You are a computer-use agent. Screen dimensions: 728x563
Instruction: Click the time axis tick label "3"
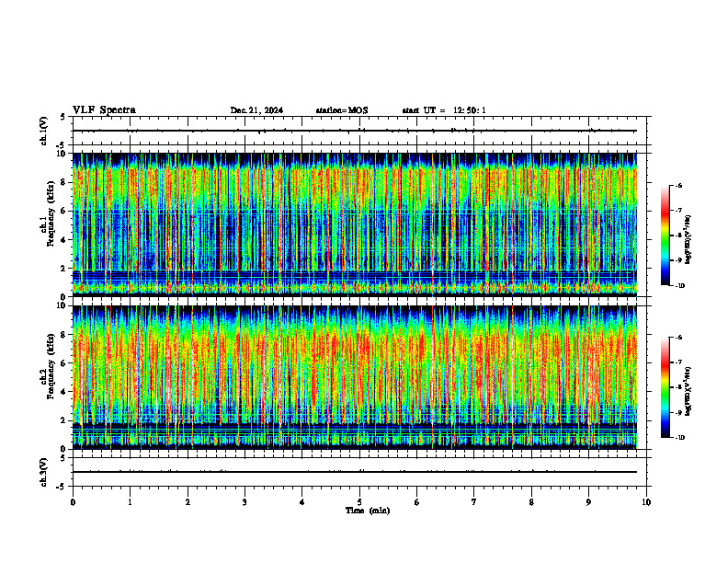click(245, 502)
